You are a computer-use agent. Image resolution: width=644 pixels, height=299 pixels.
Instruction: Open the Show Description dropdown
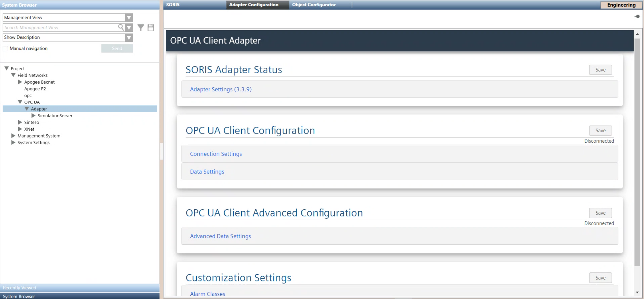click(129, 37)
